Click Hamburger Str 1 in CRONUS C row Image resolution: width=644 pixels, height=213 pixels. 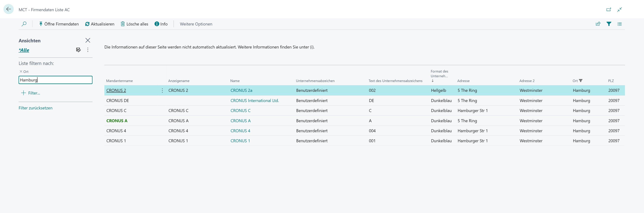472,110
